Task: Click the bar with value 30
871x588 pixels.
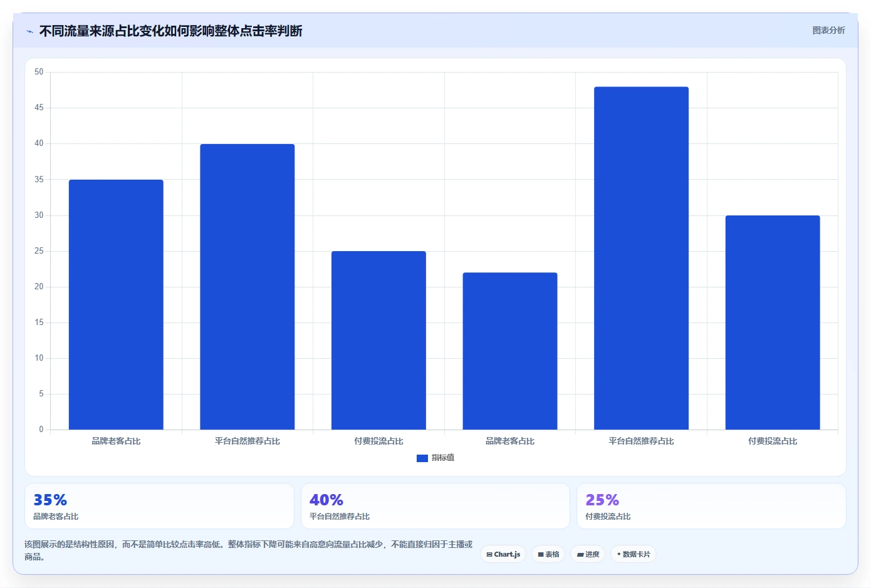Action: [x=773, y=322]
